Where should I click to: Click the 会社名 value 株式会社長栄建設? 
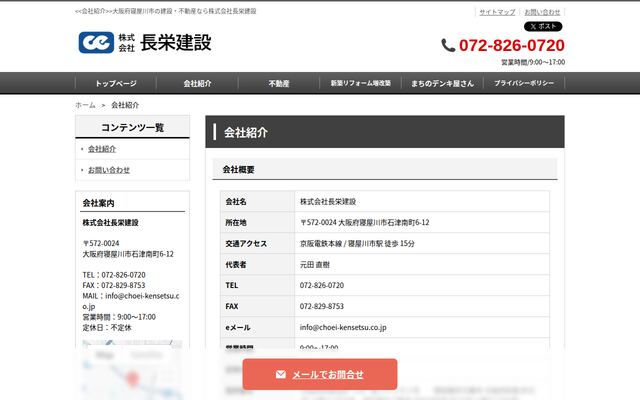point(328,202)
